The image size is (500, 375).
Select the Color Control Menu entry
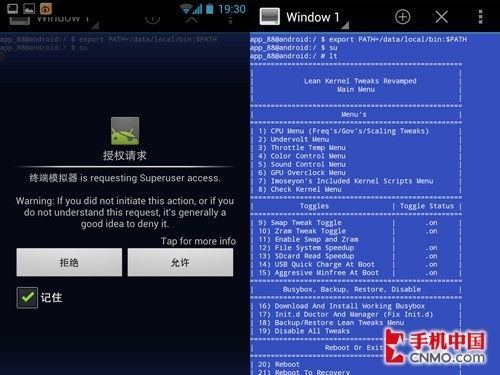302,156
